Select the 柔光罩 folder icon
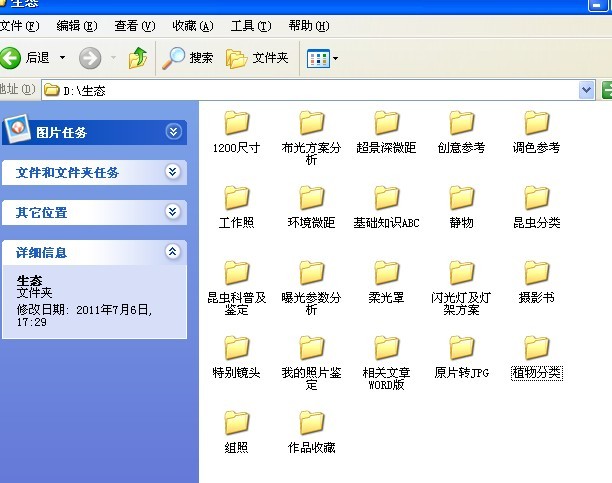 pyautogui.click(x=386, y=273)
